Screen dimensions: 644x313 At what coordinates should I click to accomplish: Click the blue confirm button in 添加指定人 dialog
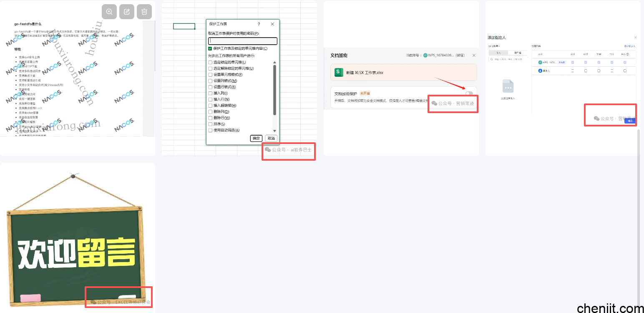(630, 121)
